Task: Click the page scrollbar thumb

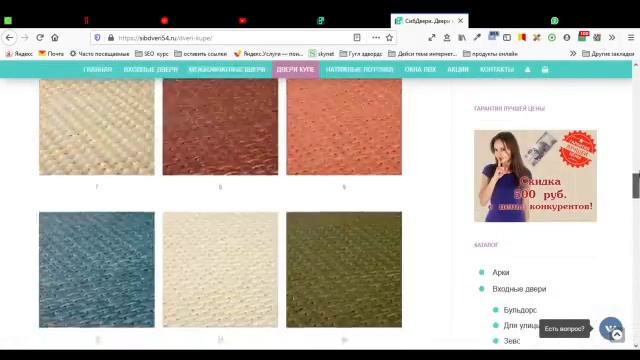Action: point(636,185)
